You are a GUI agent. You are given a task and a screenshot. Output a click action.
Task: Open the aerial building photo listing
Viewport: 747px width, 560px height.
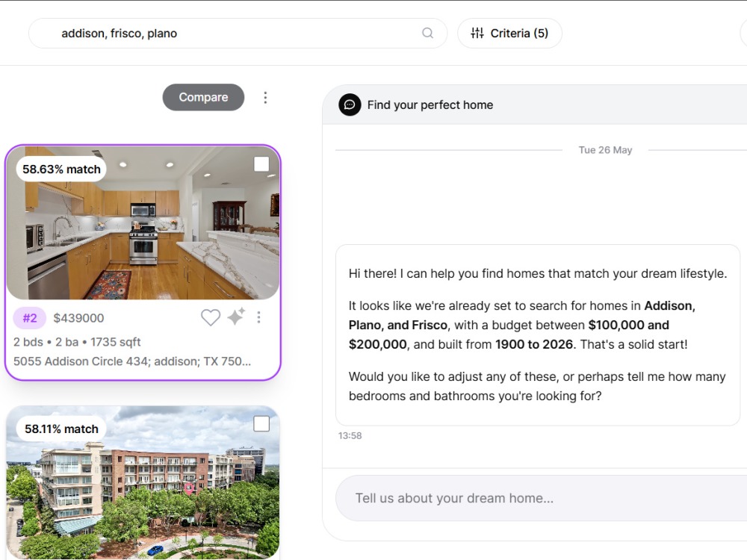click(x=143, y=482)
